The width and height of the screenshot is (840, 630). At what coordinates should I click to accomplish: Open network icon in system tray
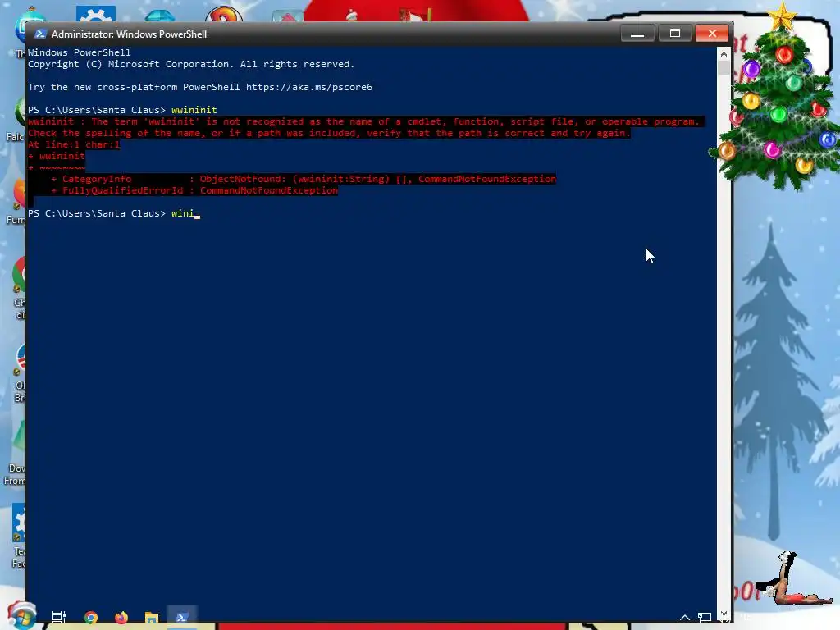tap(705, 617)
